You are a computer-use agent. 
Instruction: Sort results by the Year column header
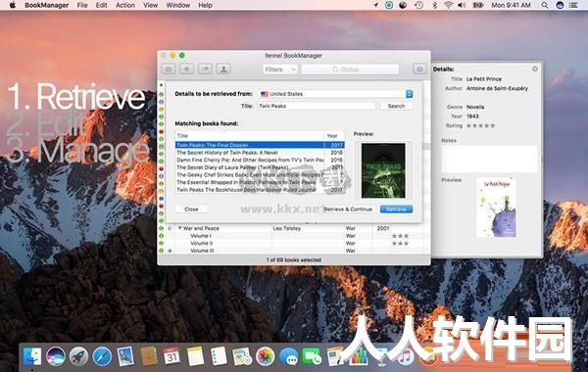pyautogui.click(x=334, y=136)
